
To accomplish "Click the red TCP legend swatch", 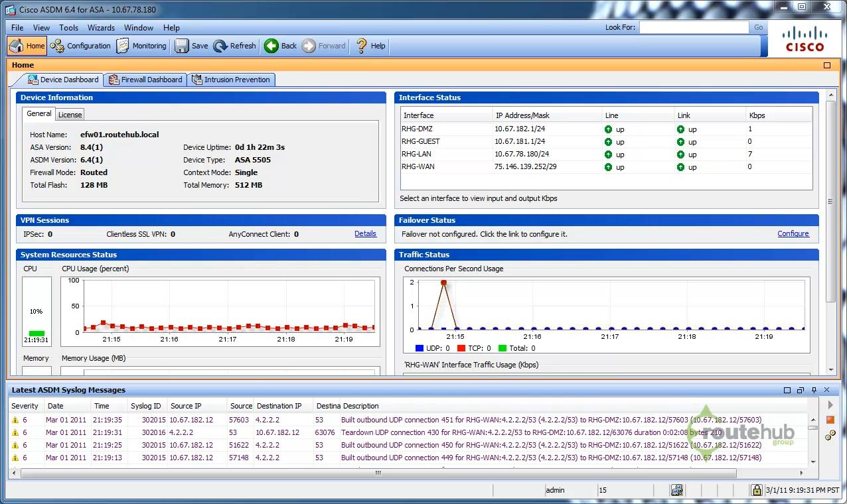I will click(462, 348).
